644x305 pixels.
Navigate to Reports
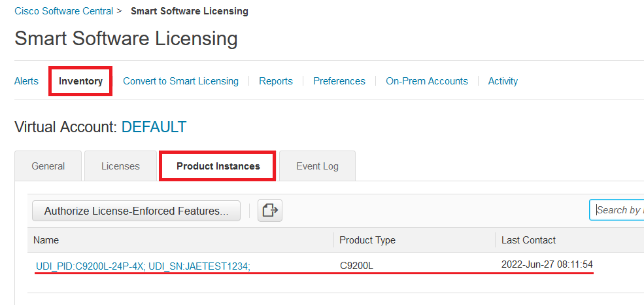275,81
